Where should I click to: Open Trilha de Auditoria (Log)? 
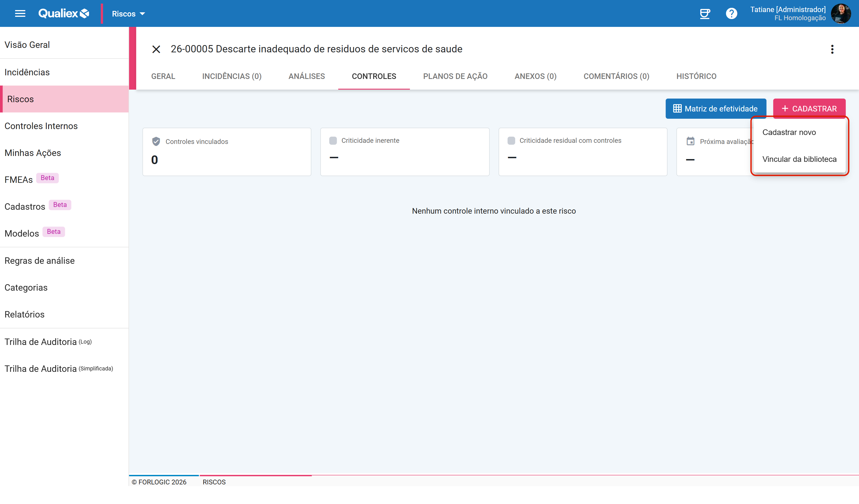pyautogui.click(x=64, y=342)
